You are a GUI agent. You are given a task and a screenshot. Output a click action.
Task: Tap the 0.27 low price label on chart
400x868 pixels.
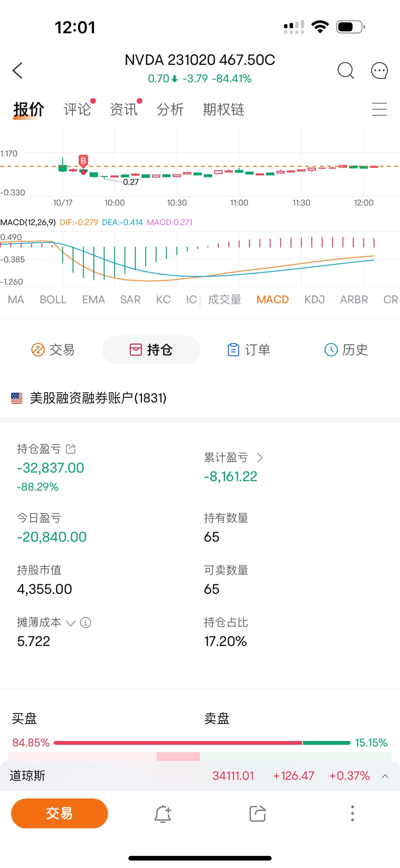click(x=131, y=182)
